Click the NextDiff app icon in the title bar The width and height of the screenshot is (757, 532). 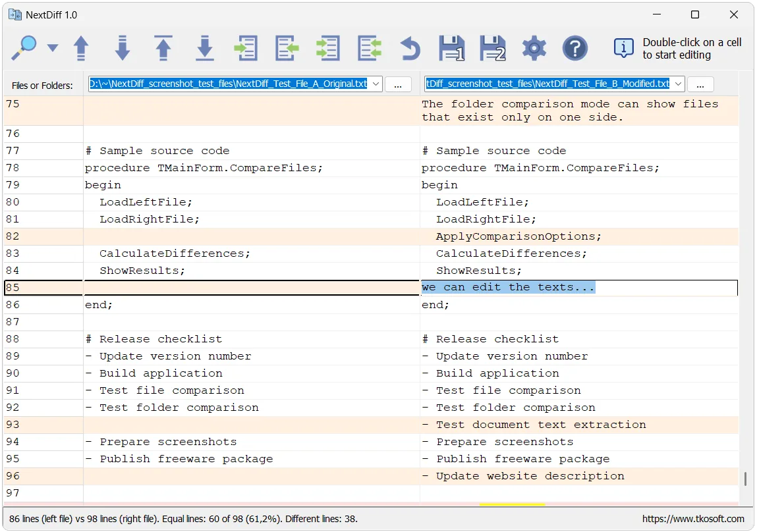coord(15,14)
